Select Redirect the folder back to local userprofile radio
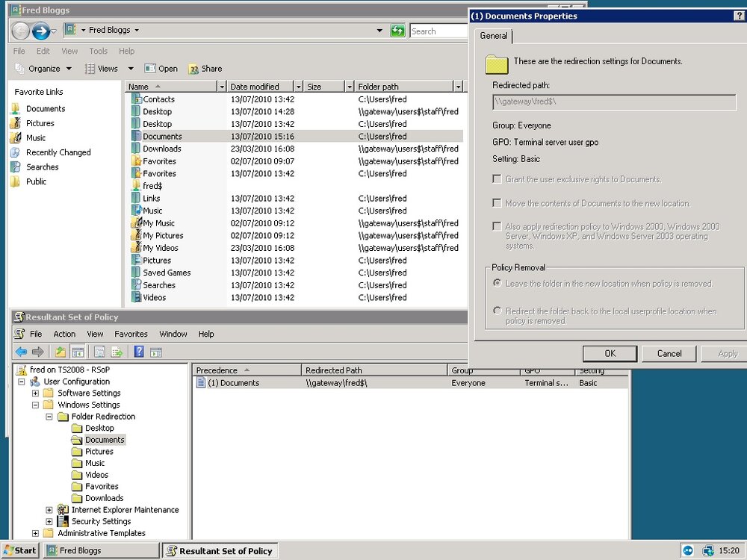Viewport: 747px width, 560px height. [498, 311]
